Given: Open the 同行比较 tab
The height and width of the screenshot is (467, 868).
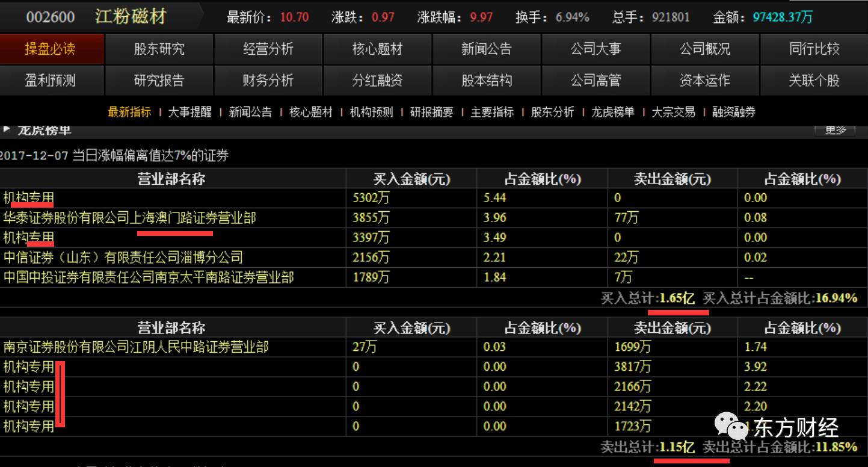Looking at the screenshot, I should pyautogui.click(x=814, y=49).
